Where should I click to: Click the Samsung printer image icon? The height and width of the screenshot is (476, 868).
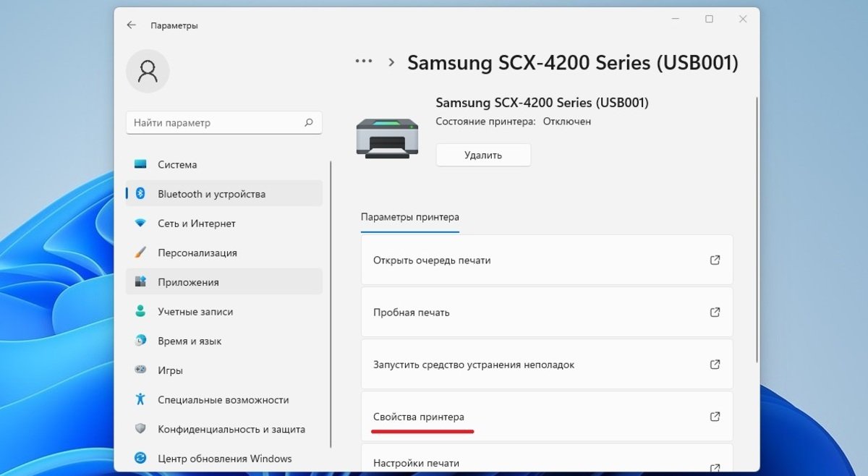pos(387,137)
